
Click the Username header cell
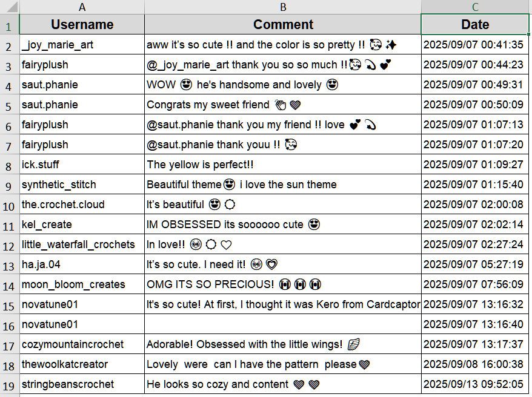(82, 25)
